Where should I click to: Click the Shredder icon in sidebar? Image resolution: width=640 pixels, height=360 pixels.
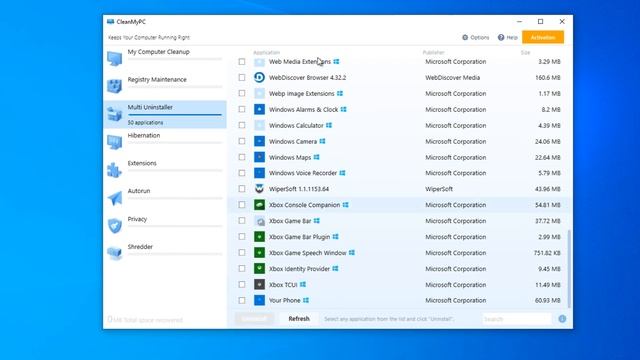(x=115, y=253)
